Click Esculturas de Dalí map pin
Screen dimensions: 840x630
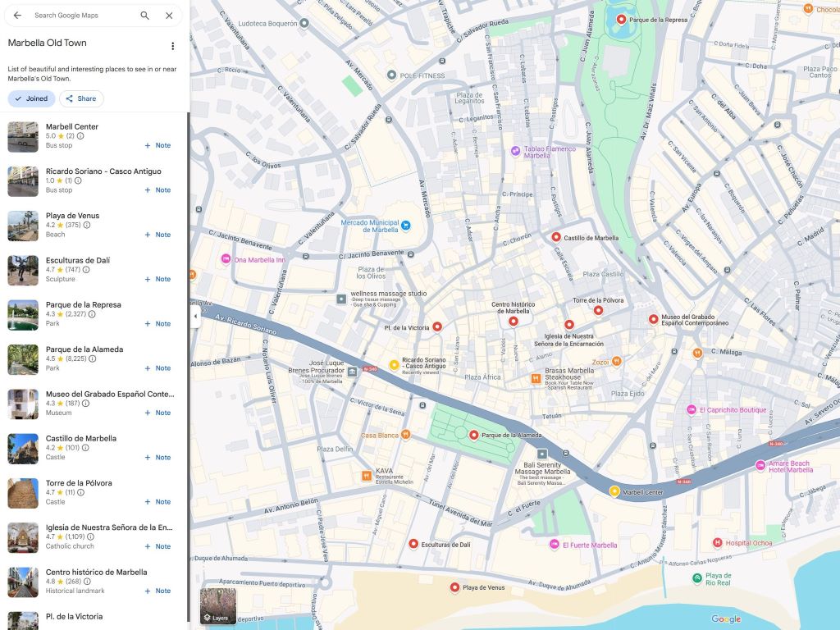coord(413,544)
